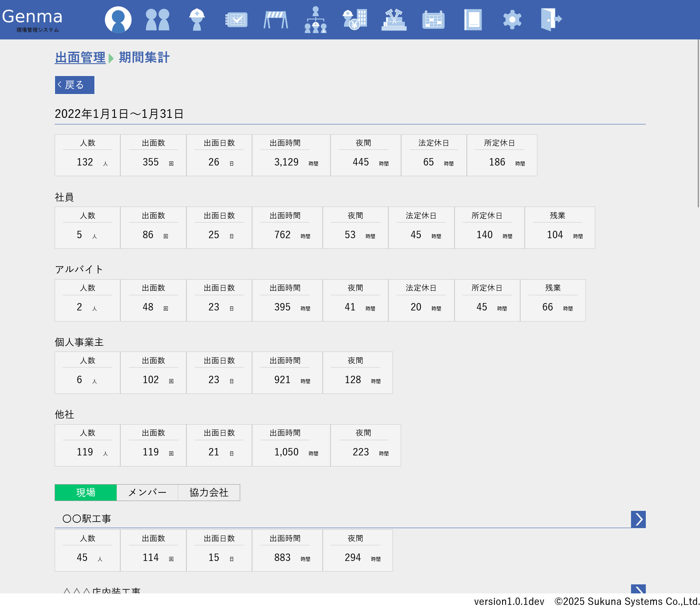Open the calendar icon
The image size is (700, 609).
click(x=434, y=20)
